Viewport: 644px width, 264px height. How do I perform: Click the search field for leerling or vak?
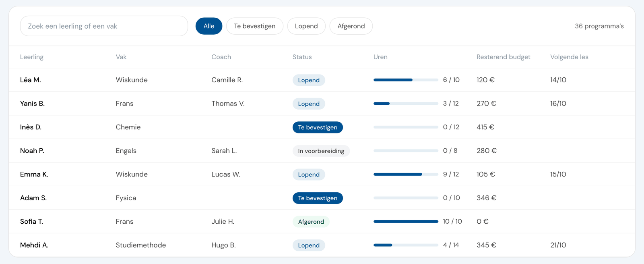(x=104, y=26)
